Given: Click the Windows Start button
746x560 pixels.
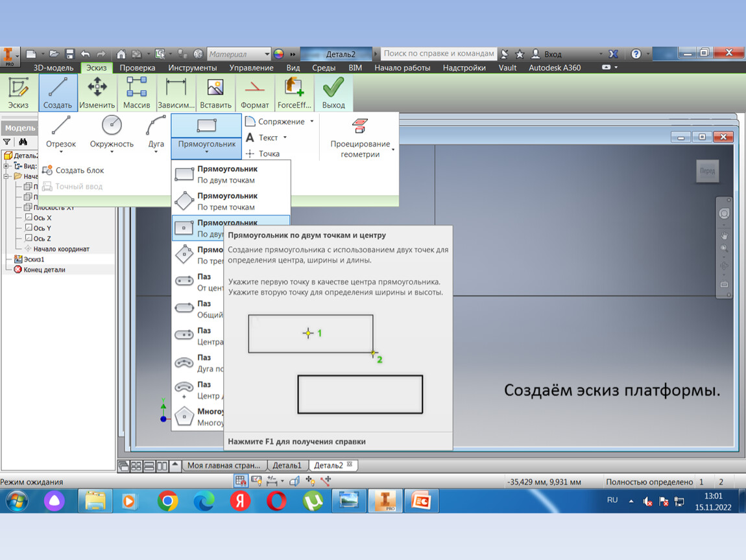Looking at the screenshot, I should tap(17, 501).
